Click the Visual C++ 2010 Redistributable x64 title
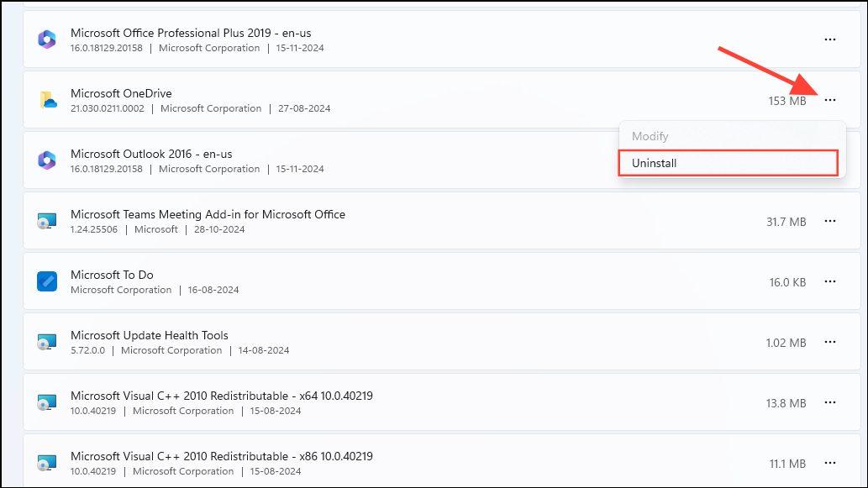 [x=222, y=396]
